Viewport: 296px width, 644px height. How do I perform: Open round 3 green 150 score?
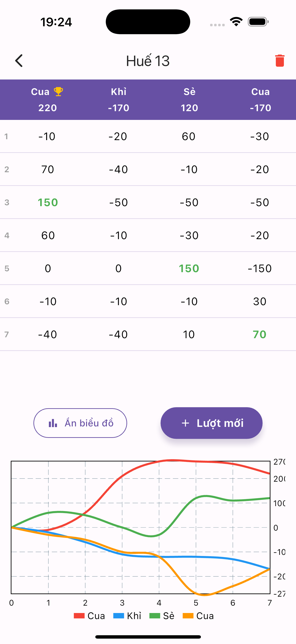(x=48, y=202)
